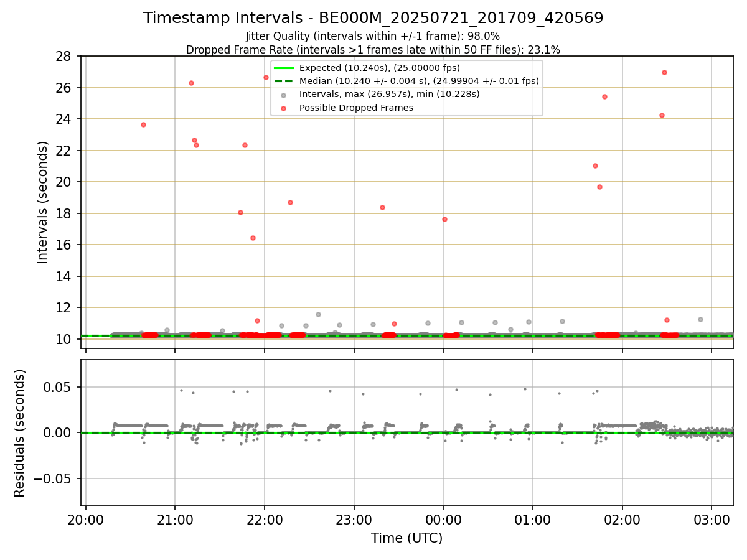Image resolution: width=747 pixels, height=560 pixels.
Task: Click legend entry 'Possible Dropped Frames'
Action: click(x=356, y=108)
